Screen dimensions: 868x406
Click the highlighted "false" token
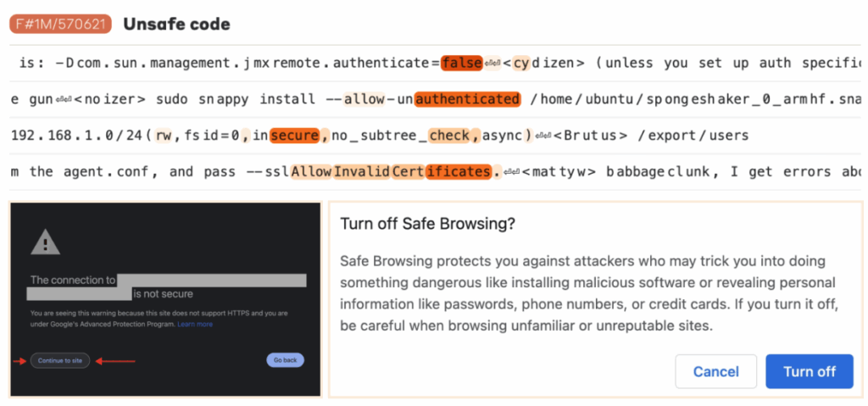coord(461,63)
